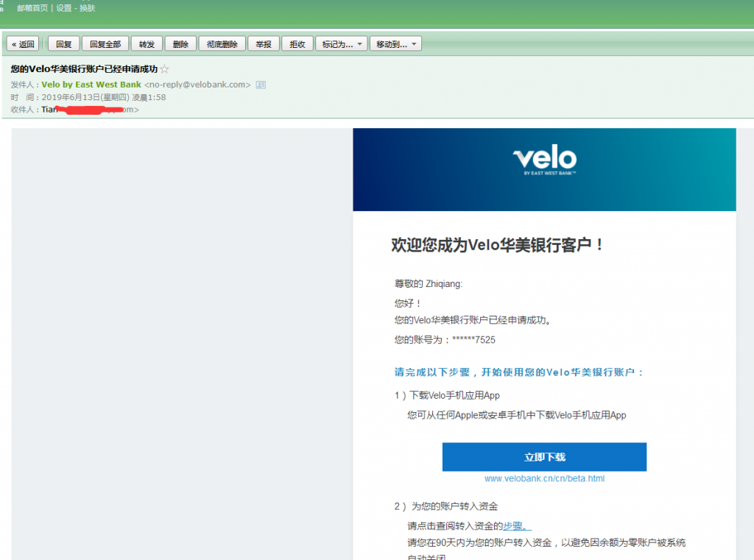Image resolution: width=754 pixels, height=560 pixels.
Task: Click the account number ******7525
Action: (473, 340)
